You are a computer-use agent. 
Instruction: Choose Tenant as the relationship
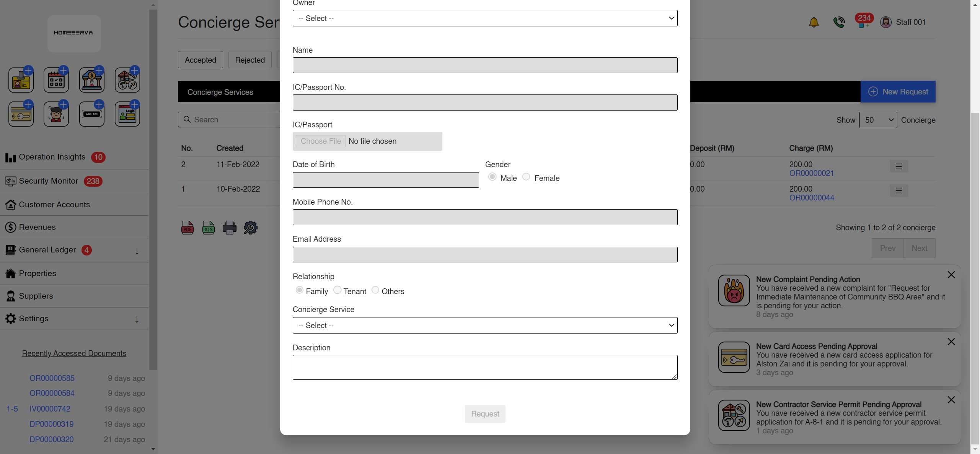[337, 290]
